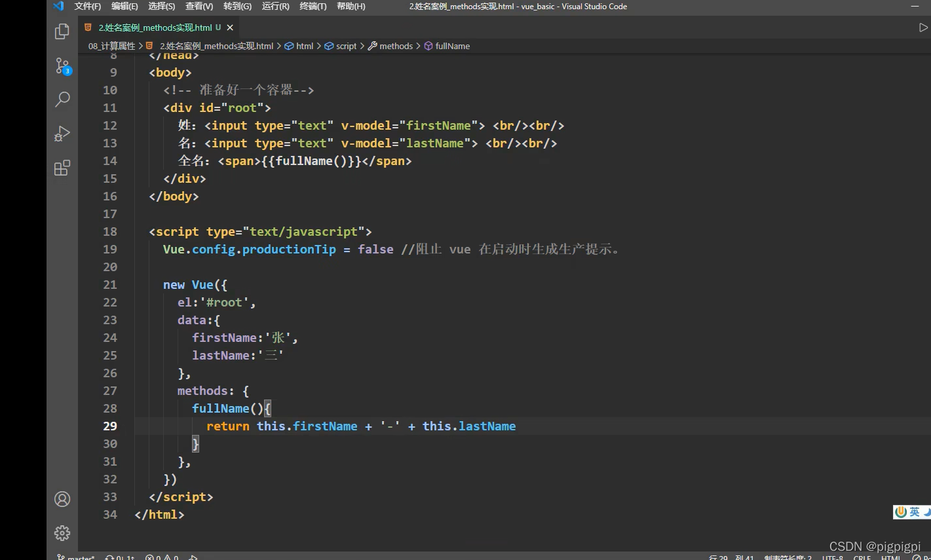Click the CRLF line ending in status bar
This screenshot has width=931, height=560.
click(x=862, y=557)
